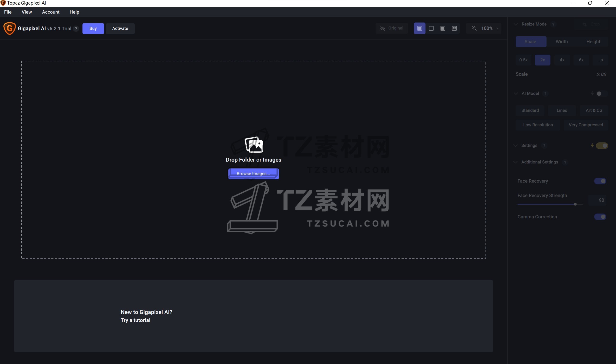Click the image stack drop icon

[253, 145]
